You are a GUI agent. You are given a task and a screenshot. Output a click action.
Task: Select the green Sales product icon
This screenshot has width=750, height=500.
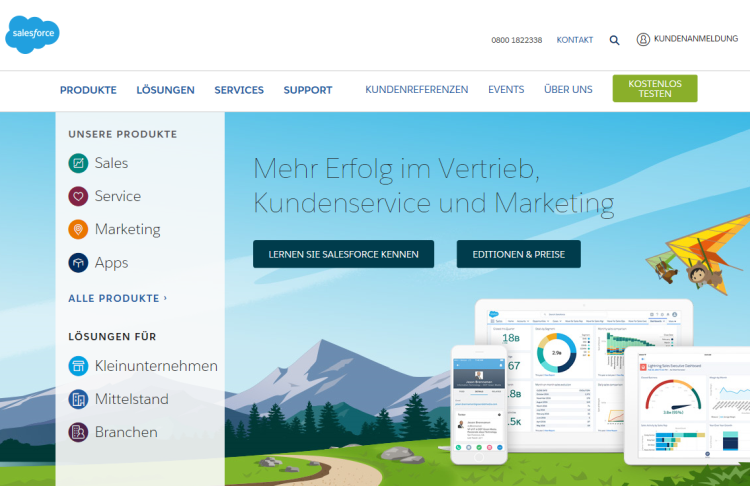click(78, 163)
